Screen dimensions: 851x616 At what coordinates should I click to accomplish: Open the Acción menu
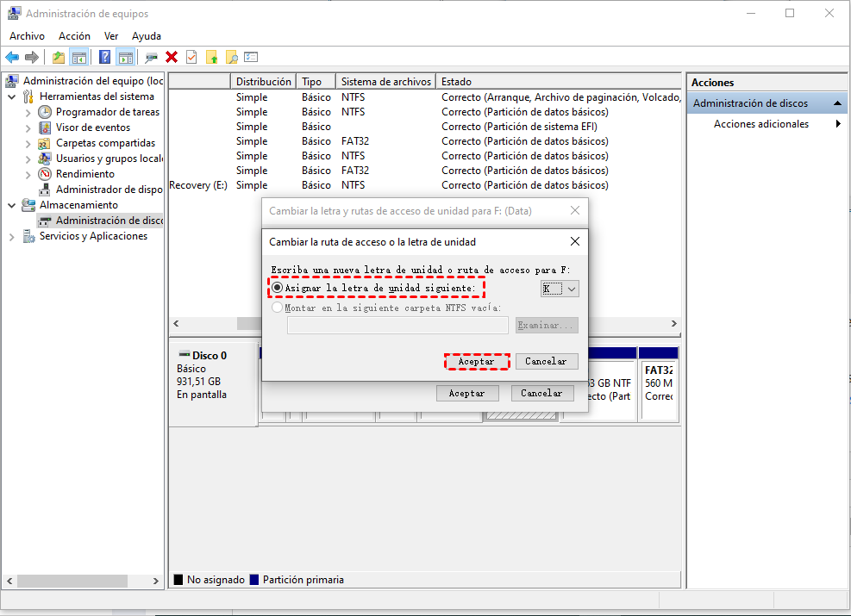click(x=74, y=36)
